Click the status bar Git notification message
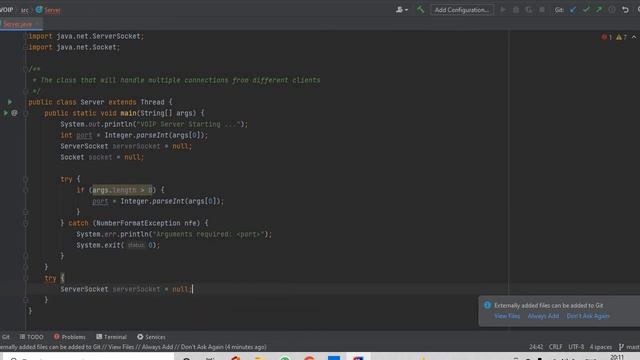This screenshot has width=640, height=360. tap(133, 347)
